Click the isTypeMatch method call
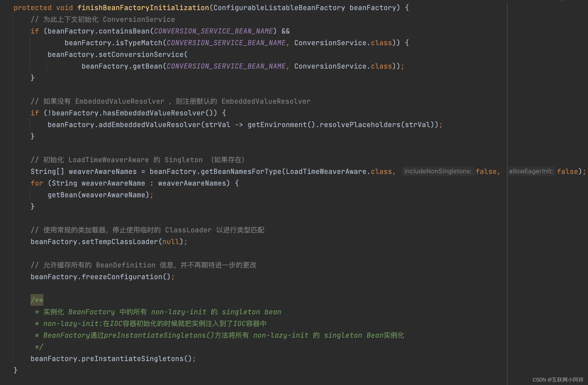The image size is (588, 385). [x=139, y=43]
